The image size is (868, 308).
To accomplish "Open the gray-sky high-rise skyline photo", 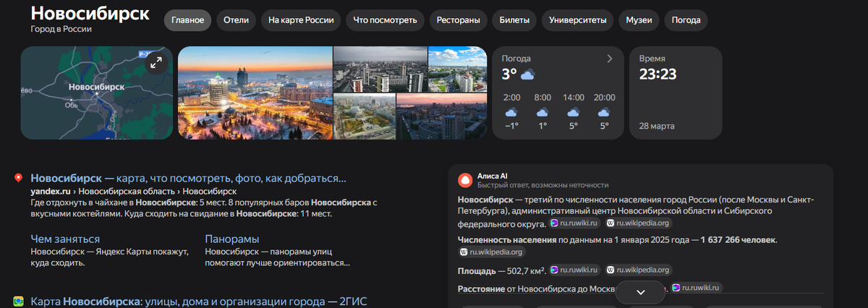I will 380,69.
